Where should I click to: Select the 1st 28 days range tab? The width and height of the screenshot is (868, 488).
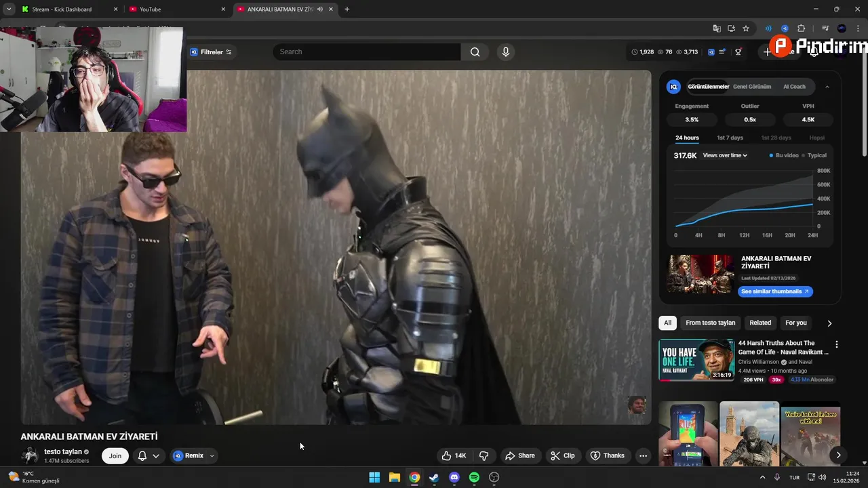(776, 138)
